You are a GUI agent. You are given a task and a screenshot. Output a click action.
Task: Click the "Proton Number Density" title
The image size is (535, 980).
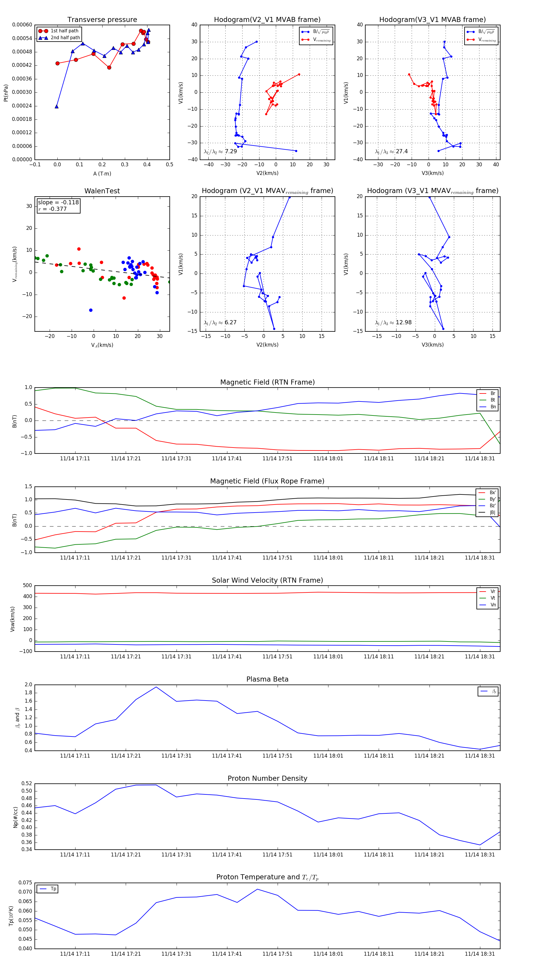point(267,778)
